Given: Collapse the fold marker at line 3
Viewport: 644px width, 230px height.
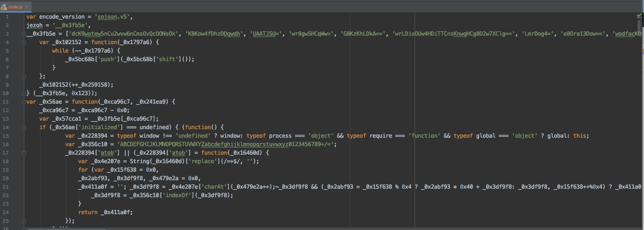Looking at the screenshot, I should [x=24, y=34].
